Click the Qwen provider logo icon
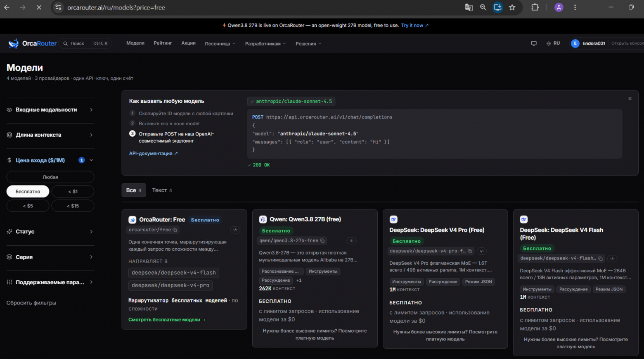This screenshot has width=644, height=359. click(263, 219)
